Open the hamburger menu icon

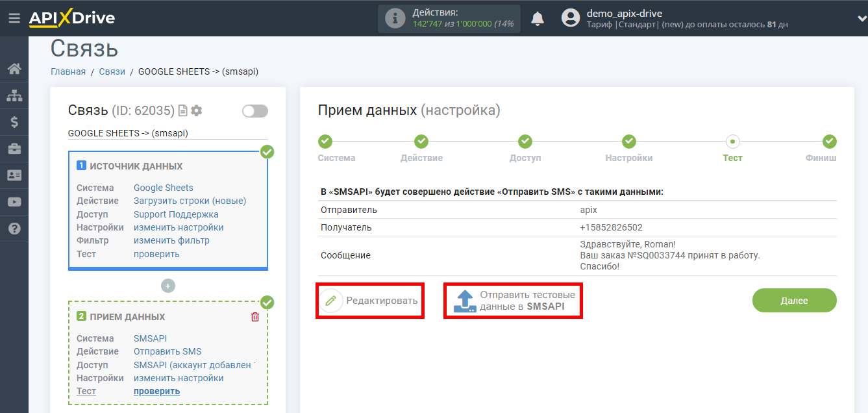[x=14, y=18]
